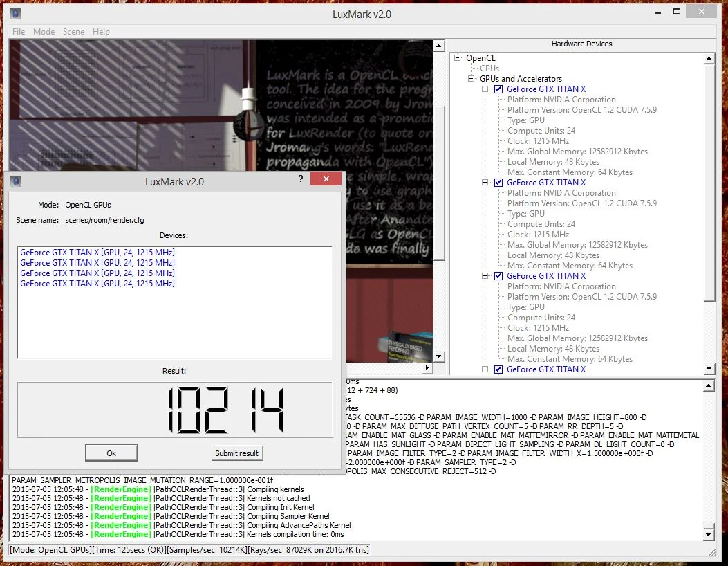Click up arrow of log panel scrollbar
The image size is (728, 566).
709,386
